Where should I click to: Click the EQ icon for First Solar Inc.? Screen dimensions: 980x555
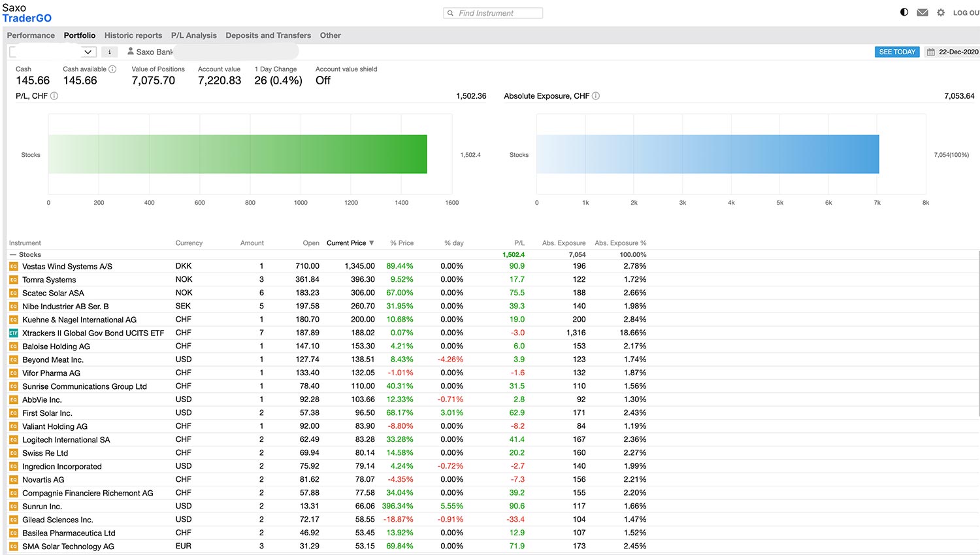(x=13, y=413)
